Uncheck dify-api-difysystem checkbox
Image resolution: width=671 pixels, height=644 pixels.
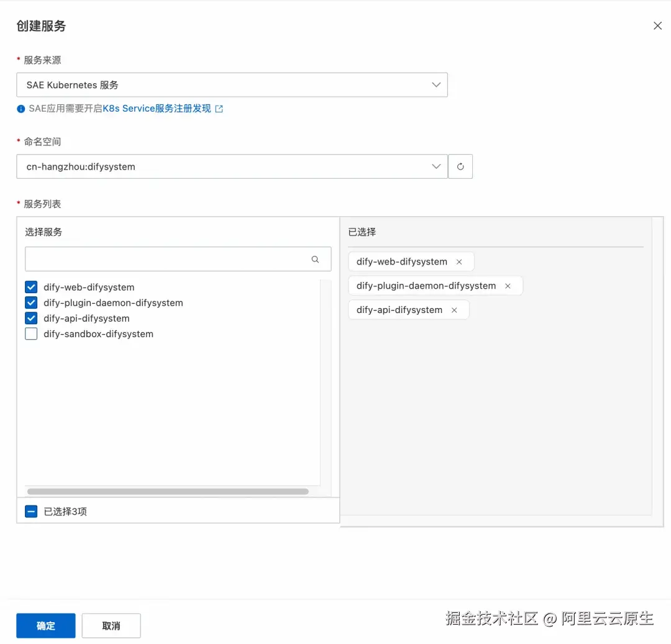click(31, 318)
